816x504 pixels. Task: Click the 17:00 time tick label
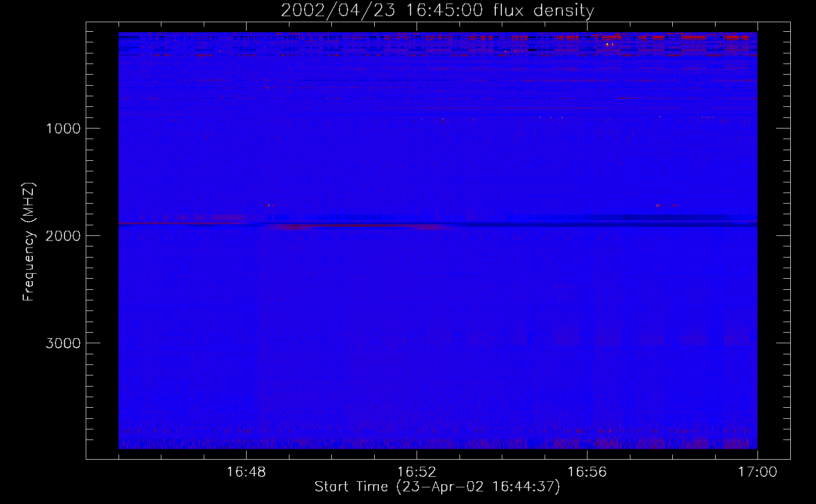pos(757,472)
